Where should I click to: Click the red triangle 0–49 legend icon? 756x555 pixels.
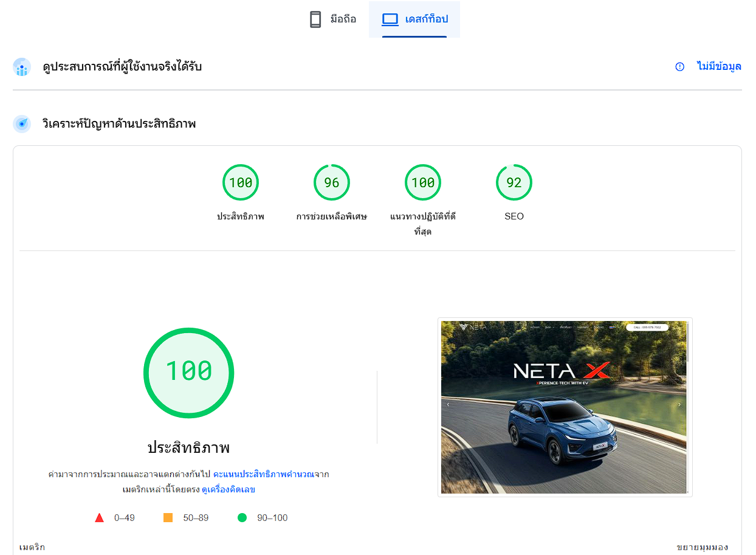[100, 518]
